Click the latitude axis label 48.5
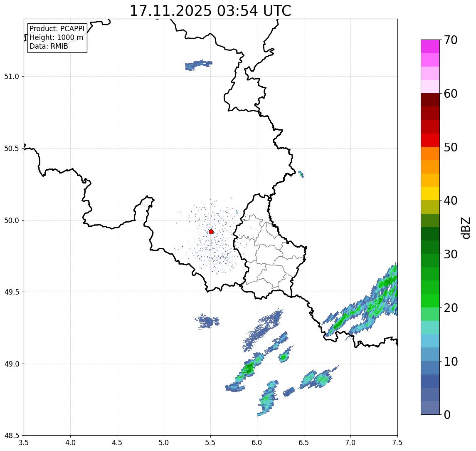The height and width of the screenshot is (451, 476). [x=12, y=435]
